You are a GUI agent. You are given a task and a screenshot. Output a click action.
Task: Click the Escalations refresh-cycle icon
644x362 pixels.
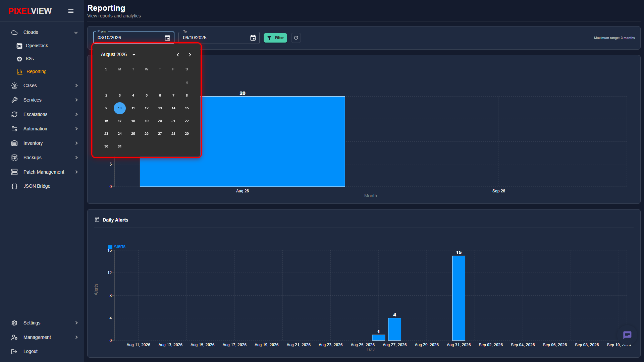coord(14,114)
